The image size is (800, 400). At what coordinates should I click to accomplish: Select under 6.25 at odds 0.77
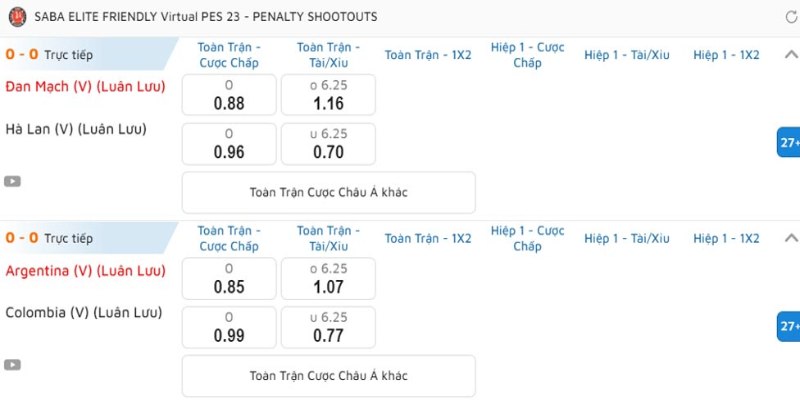tap(328, 328)
